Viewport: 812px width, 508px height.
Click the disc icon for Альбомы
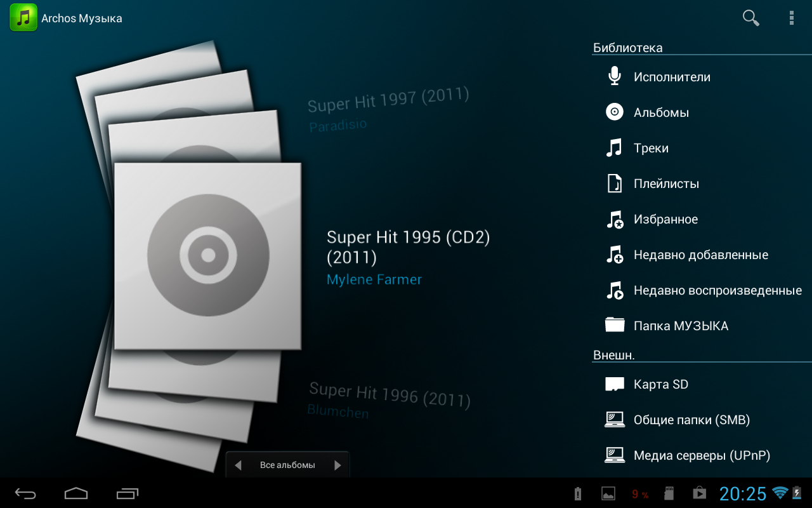[x=614, y=112]
